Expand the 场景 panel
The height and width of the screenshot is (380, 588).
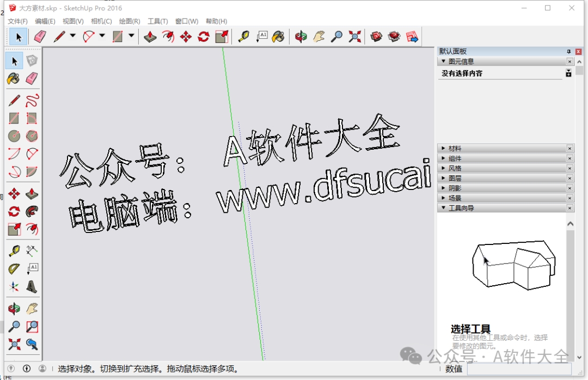pyautogui.click(x=443, y=198)
